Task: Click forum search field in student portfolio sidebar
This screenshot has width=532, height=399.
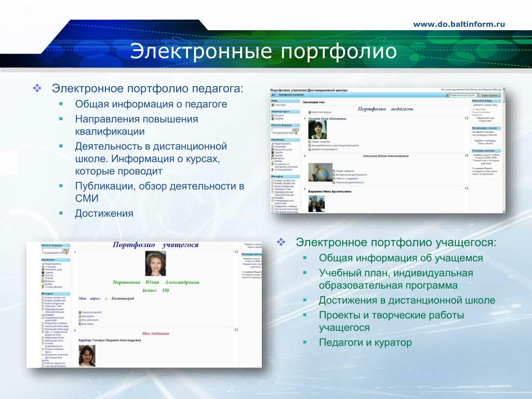Action: click(x=52, y=250)
